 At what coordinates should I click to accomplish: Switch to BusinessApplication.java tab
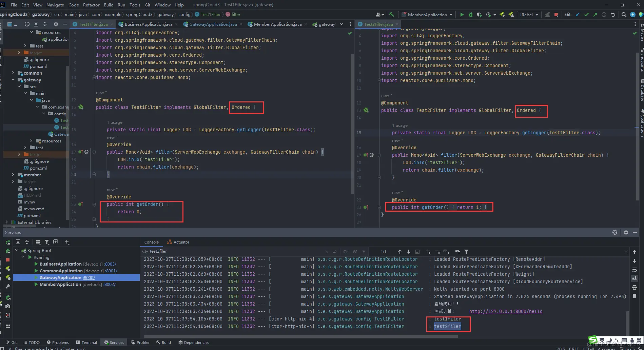(x=148, y=24)
